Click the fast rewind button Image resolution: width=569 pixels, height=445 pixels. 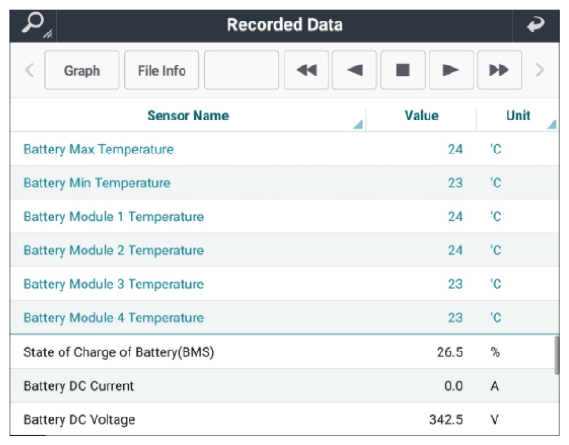coord(306,70)
